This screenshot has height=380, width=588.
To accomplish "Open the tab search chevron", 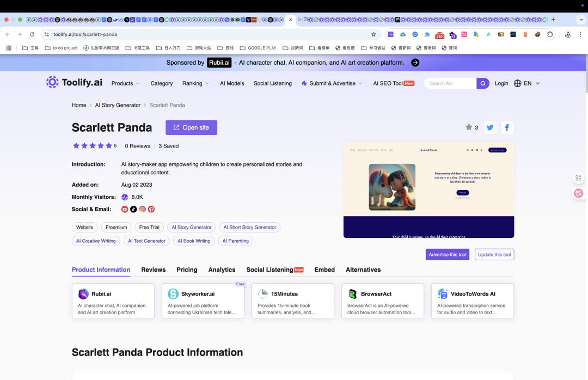I will click(x=581, y=20).
